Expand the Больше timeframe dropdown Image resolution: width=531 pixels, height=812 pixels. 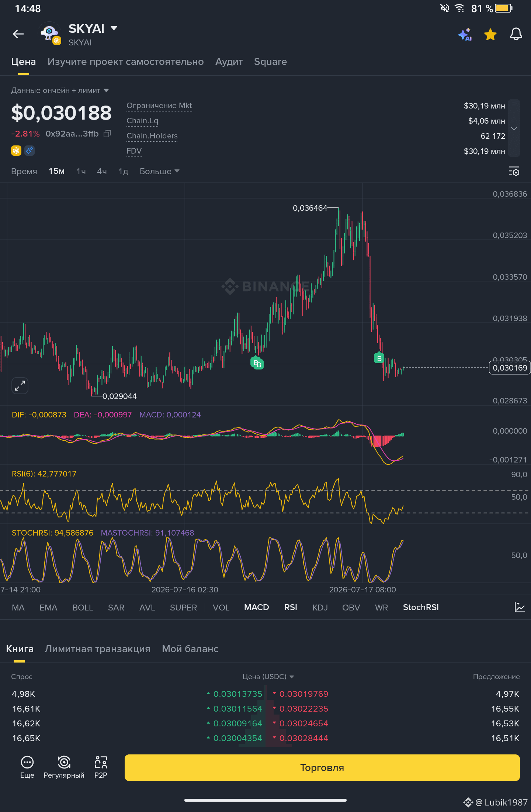[159, 171]
